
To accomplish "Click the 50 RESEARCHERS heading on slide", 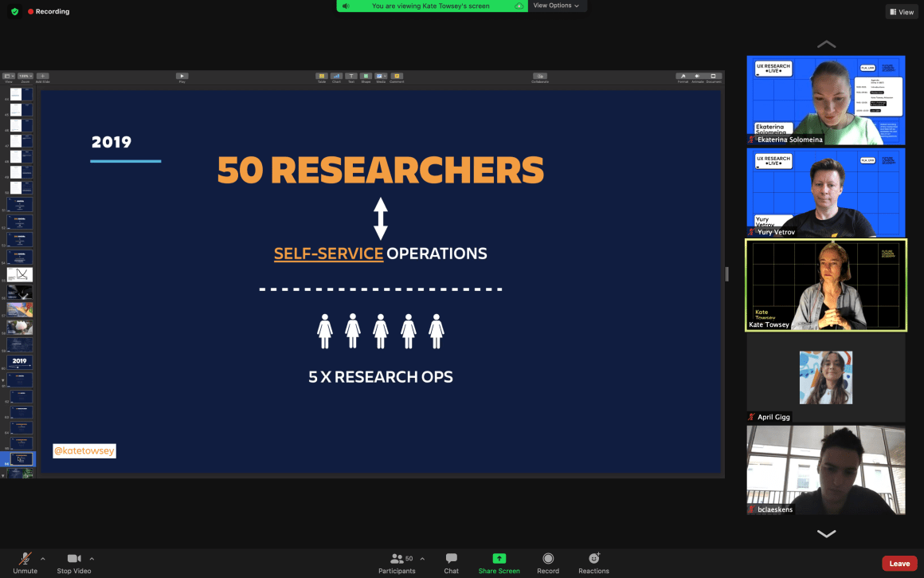I will tap(381, 170).
